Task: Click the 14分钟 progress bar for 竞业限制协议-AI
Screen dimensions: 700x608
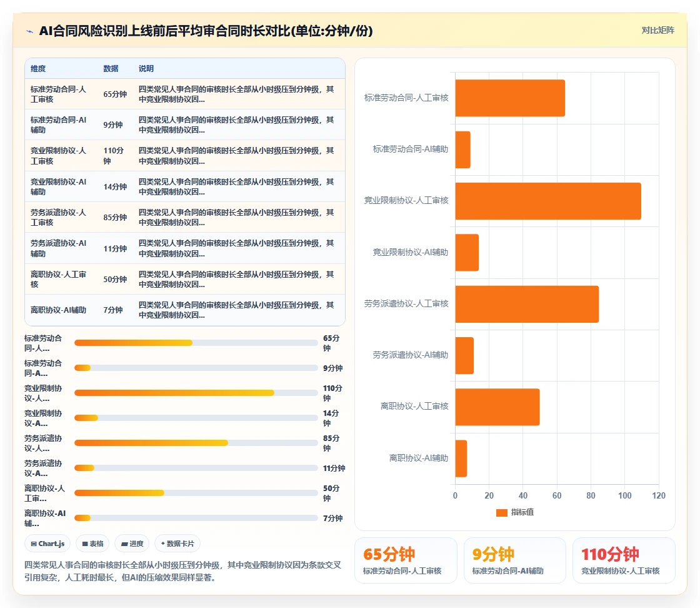Action: [196, 418]
